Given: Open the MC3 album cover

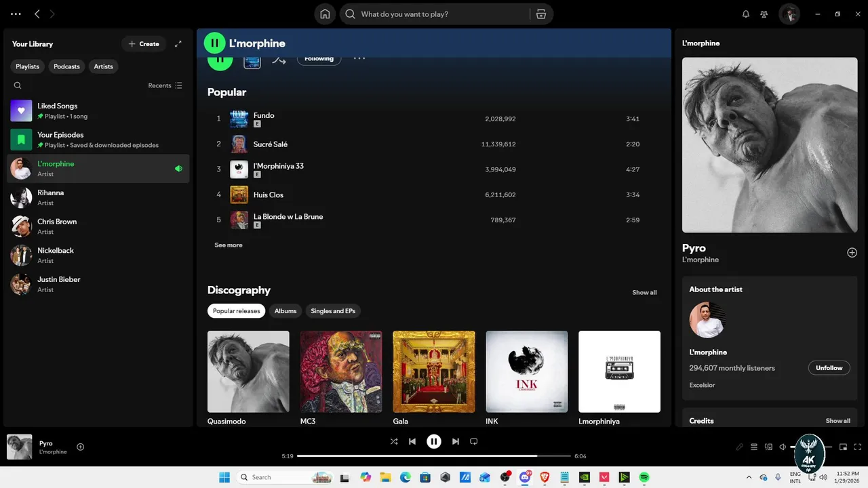Looking at the screenshot, I should [341, 371].
